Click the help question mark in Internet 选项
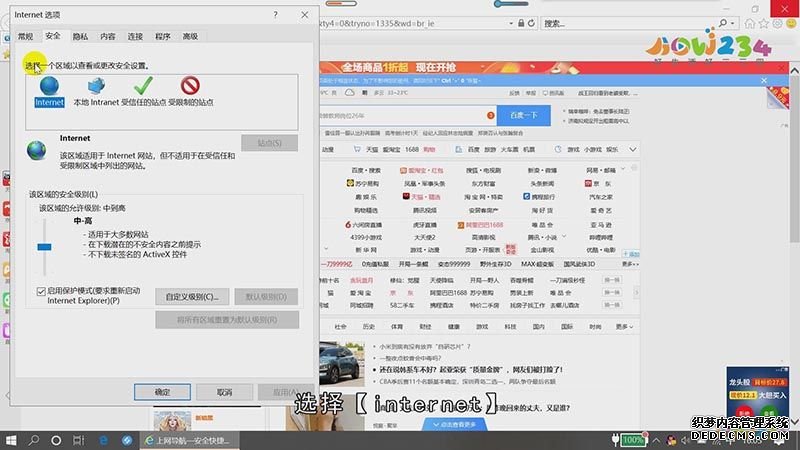Screen dimensions: 800x450 coord(276,15)
